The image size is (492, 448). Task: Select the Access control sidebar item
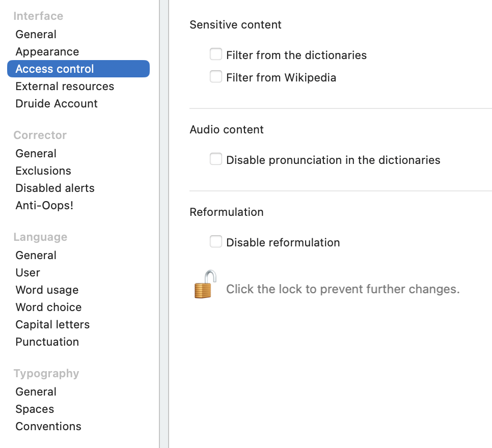[x=78, y=69]
